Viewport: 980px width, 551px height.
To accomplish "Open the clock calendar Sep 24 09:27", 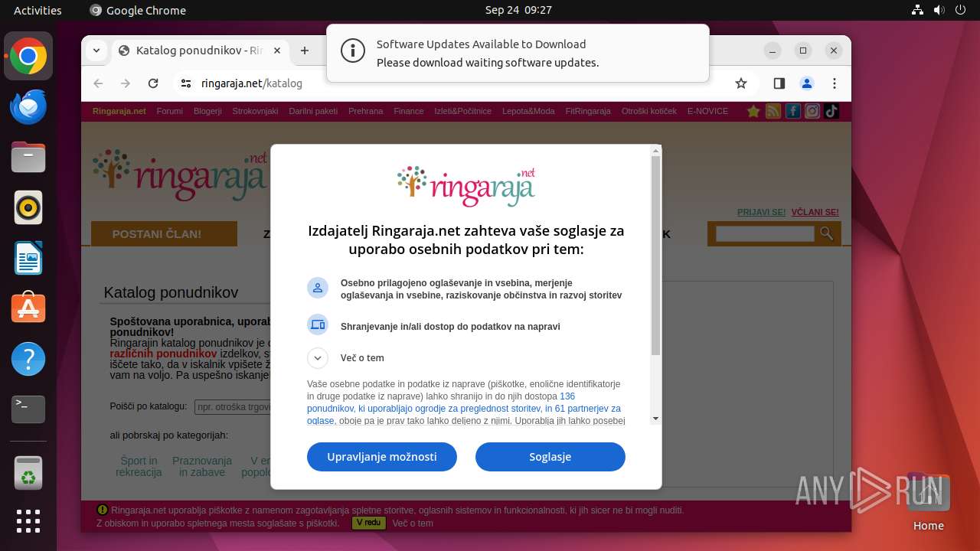I will (518, 10).
